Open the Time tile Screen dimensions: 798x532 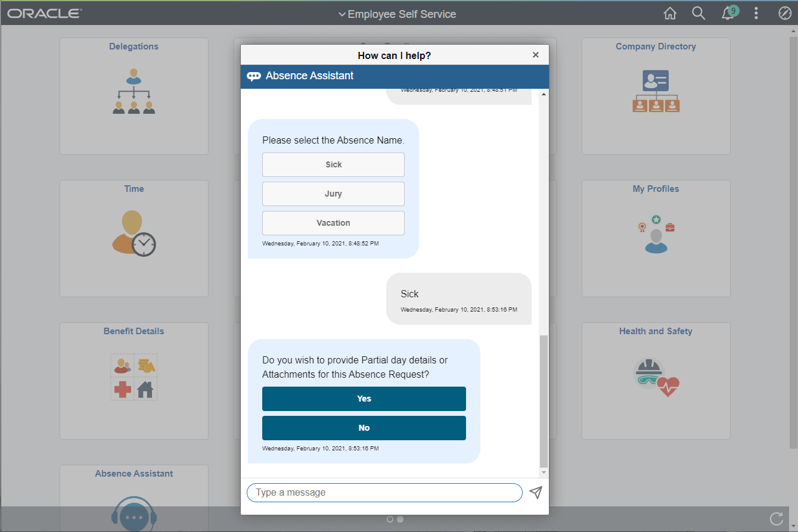(133, 238)
